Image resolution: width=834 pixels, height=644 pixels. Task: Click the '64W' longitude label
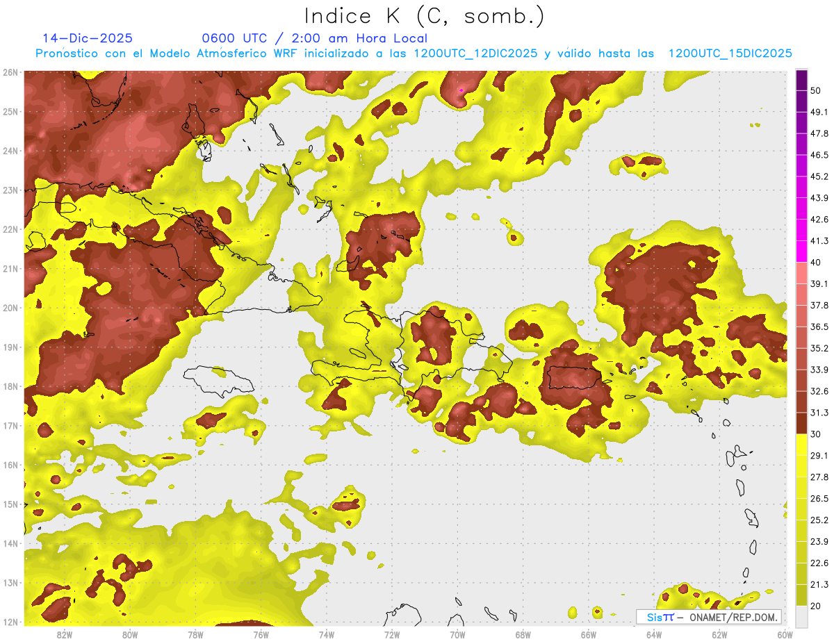click(654, 635)
